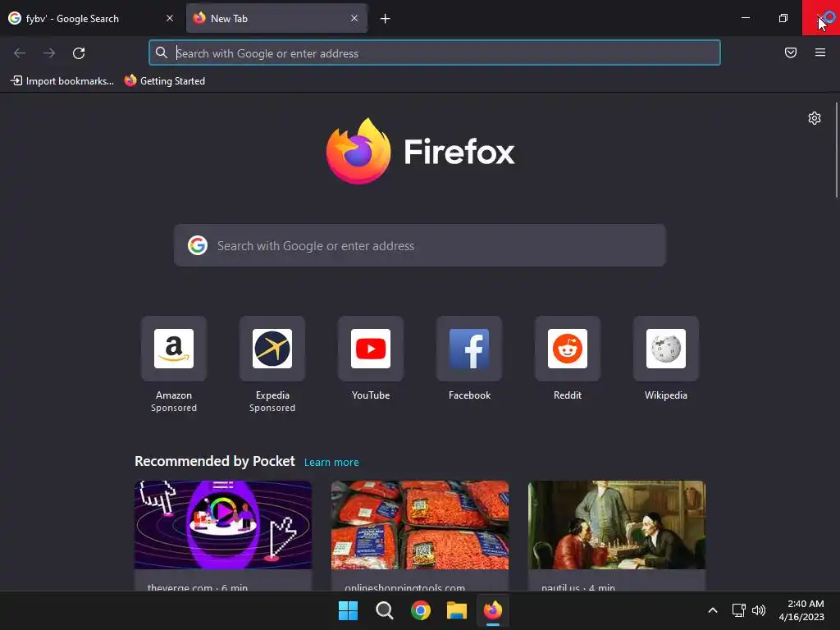Open a new tab with the plus button

386,19
